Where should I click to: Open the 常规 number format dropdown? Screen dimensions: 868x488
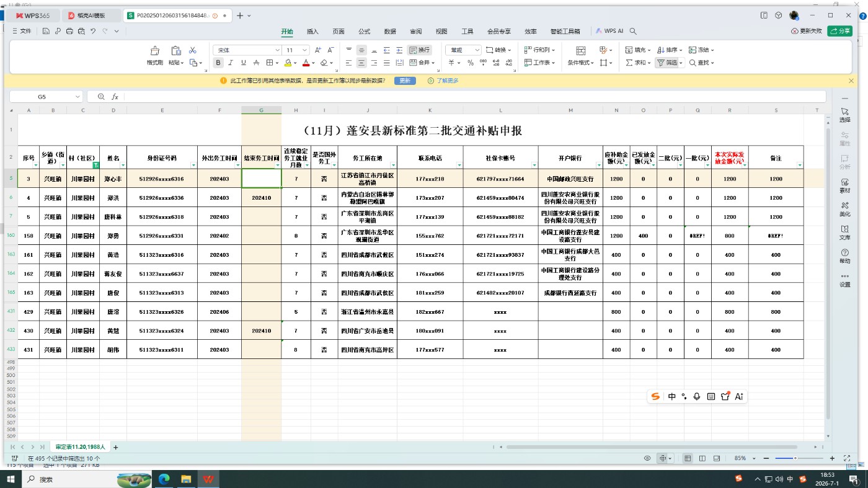[x=464, y=50]
